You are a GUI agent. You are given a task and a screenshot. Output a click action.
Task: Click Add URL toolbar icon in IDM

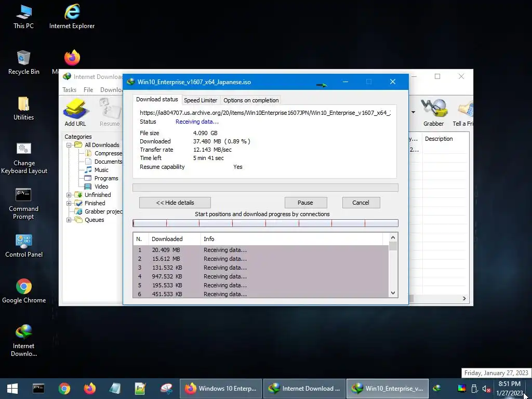point(75,113)
